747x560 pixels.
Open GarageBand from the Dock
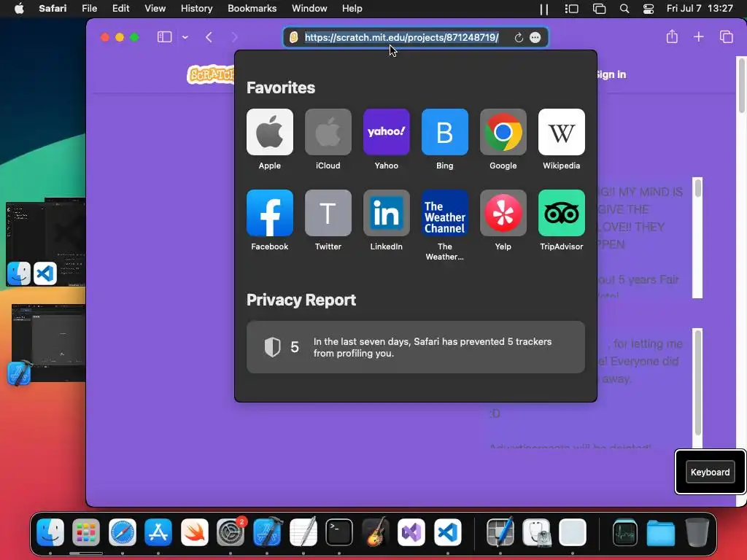[376, 532]
